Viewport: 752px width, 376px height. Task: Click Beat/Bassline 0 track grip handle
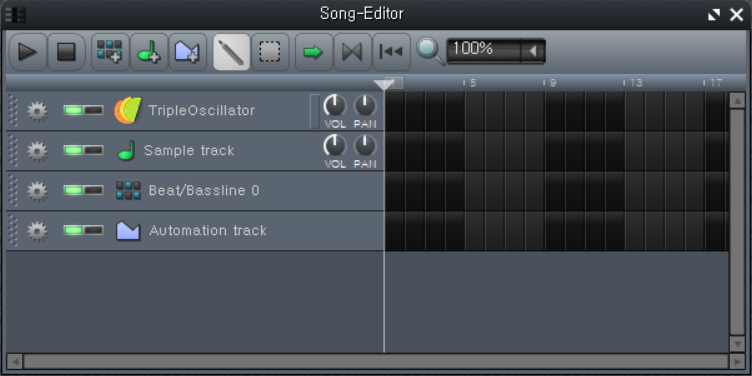13,190
